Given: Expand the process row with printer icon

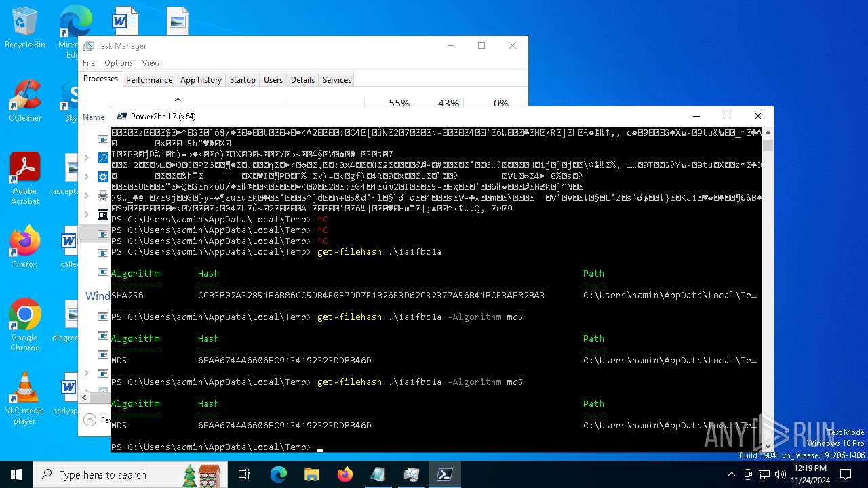Looking at the screenshot, I should coord(86,196).
